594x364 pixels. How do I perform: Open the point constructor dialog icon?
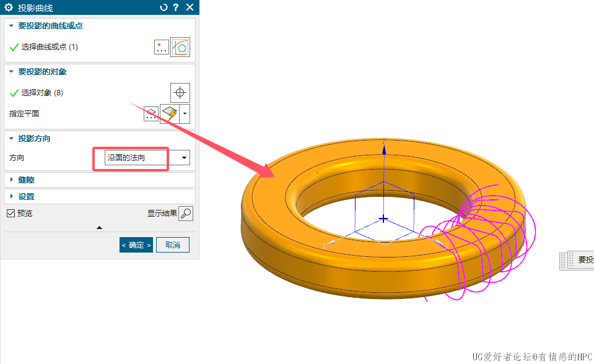point(161,47)
